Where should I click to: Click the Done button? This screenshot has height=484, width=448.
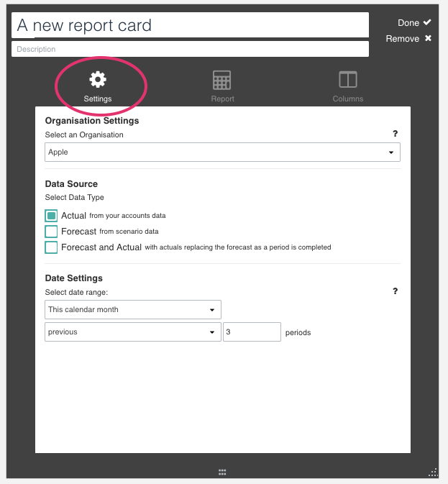(414, 22)
